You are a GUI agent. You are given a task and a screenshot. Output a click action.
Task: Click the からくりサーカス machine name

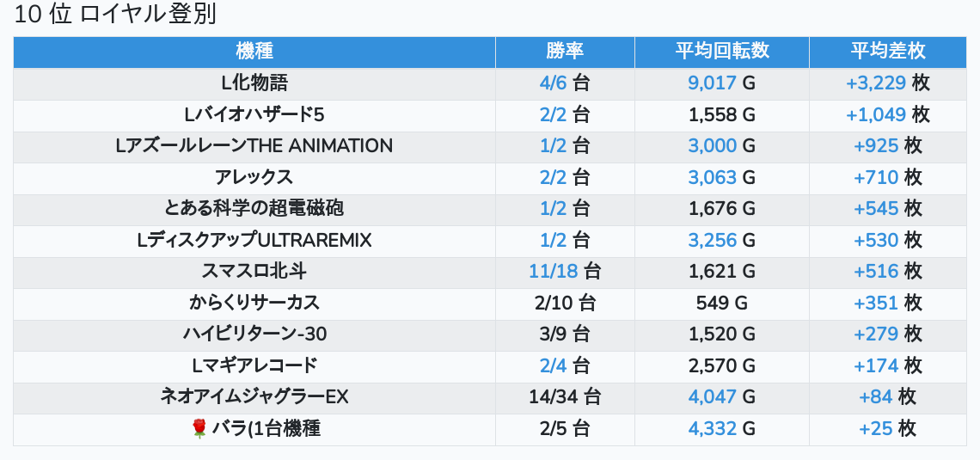(254, 303)
